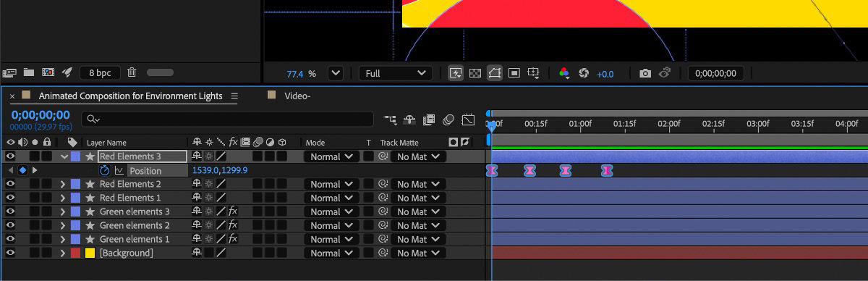Viewport: 868px width, 281px height.
Task: Go to the previous Position keyframe
Action: pyautogui.click(x=10, y=170)
